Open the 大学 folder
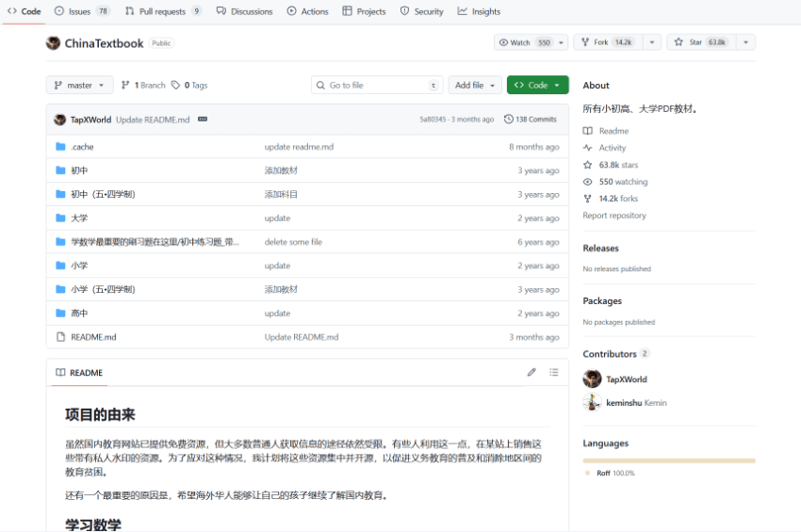This screenshot has width=801, height=532. [79, 218]
